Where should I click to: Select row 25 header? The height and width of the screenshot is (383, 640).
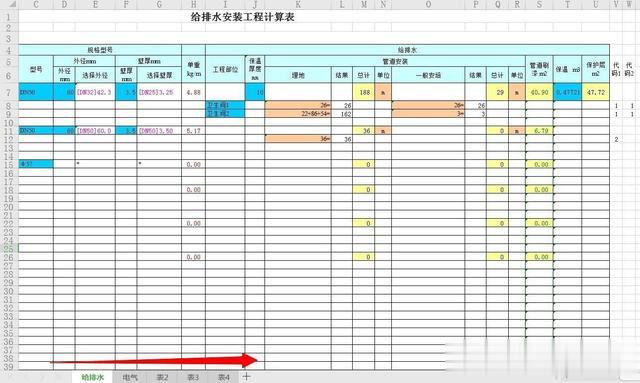point(9,248)
